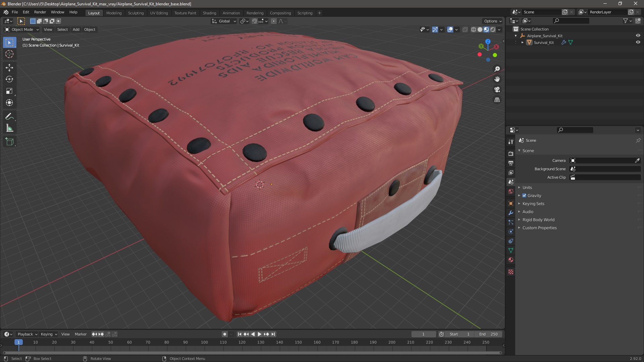
Task: Activate the Rotate tool
Action: tap(9, 79)
